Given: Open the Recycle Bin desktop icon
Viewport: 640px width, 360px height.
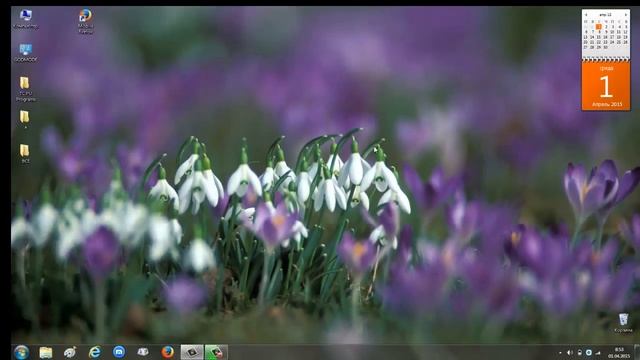Looking at the screenshot, I should click(x=623, y=322).
